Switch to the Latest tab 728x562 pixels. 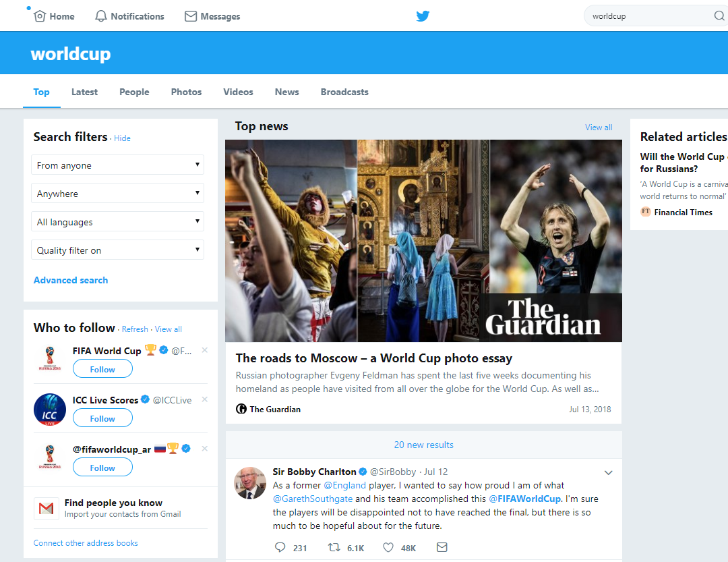tap(84, 92)
